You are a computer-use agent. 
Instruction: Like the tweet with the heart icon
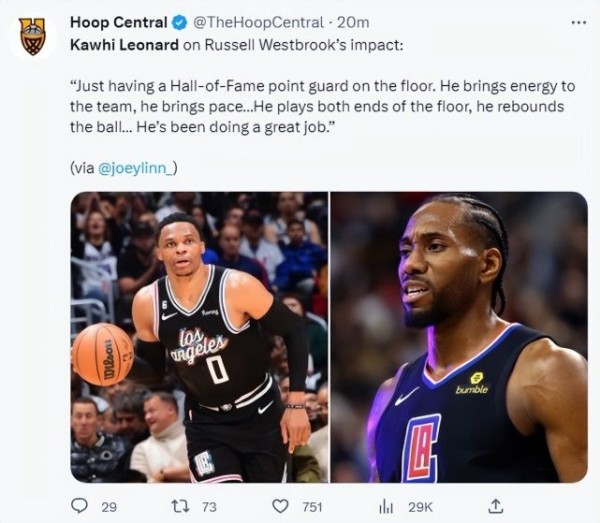pos(280,507)
